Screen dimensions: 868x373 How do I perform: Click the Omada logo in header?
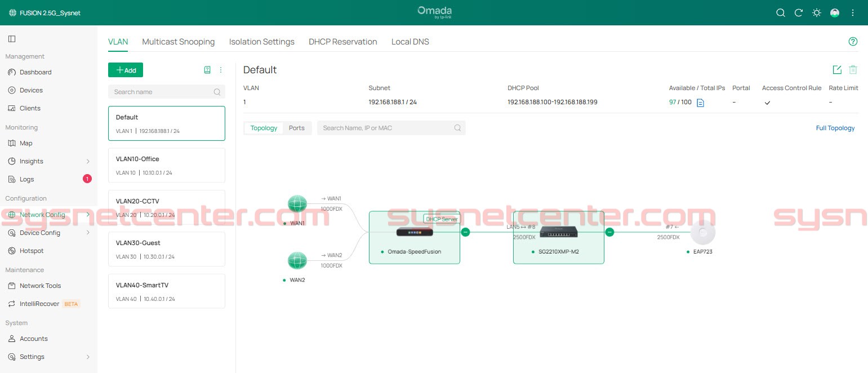[434, 12]
